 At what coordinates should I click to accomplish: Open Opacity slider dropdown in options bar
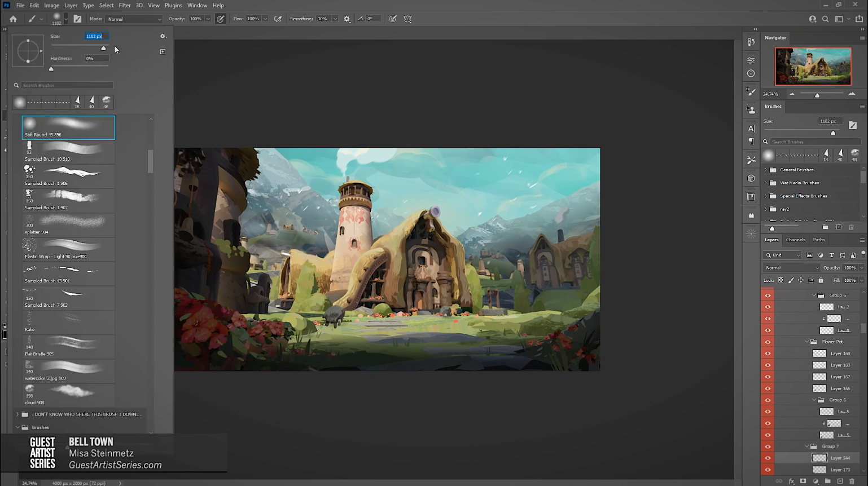click(208, 19)
